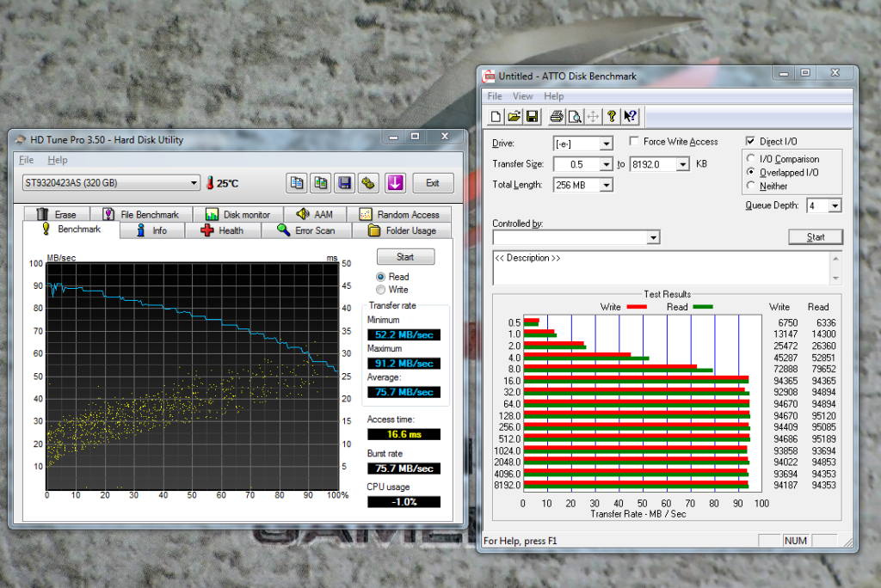Screen dimensions: 881x588
Task: Click the Open folder icon in ATTO
Action: coord(514,117)
